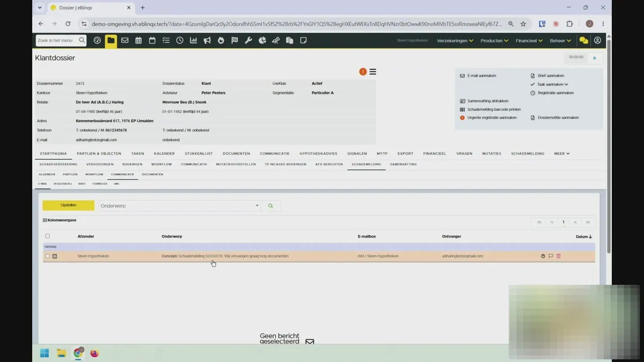Click the envelope mail icon in top toolbar

[x=125, y=40]
